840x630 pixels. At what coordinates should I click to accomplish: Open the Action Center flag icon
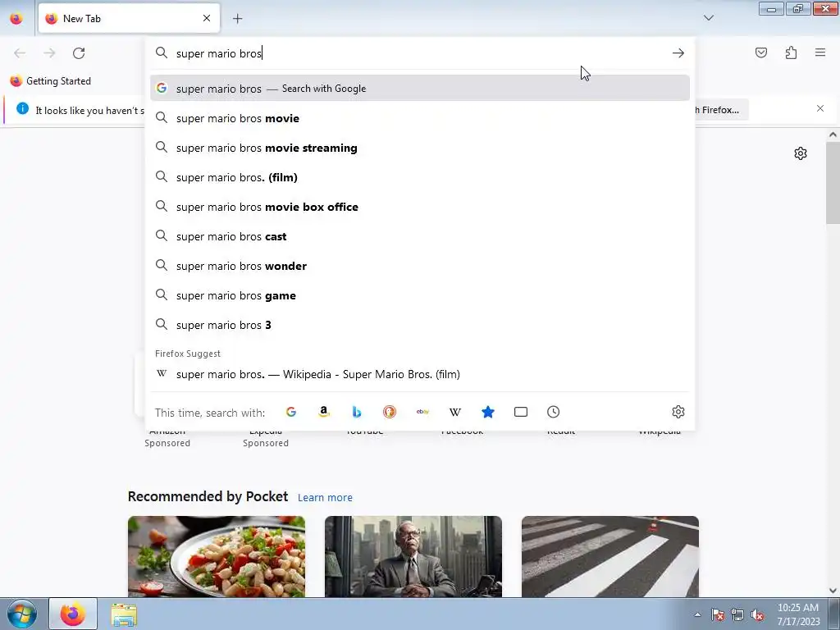718,615
